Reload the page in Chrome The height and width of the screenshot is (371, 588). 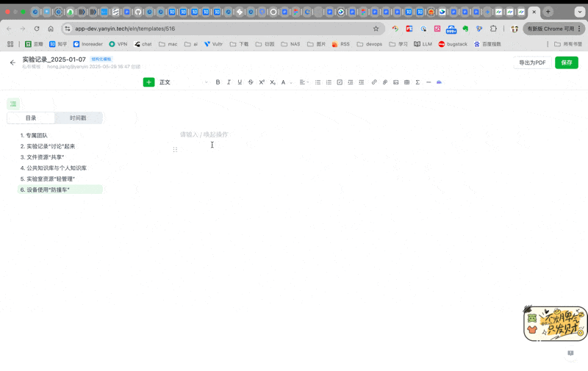[x=37, y=29]
